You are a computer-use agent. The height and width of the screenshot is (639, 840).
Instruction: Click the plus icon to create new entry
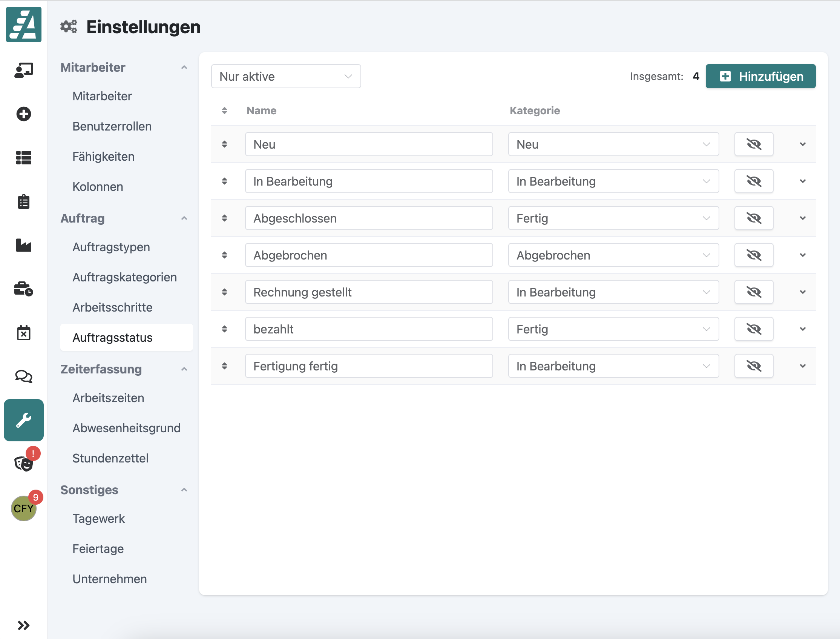pos(24,114)
